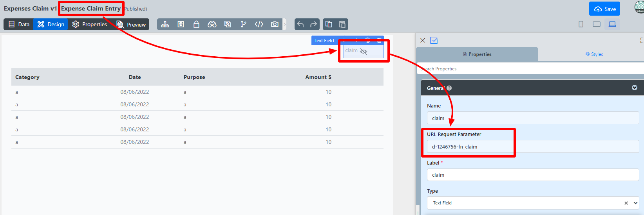Select the claim text field on canvas
The width and height of the screenshot is (644, 215).
click(x=364, y=51)
